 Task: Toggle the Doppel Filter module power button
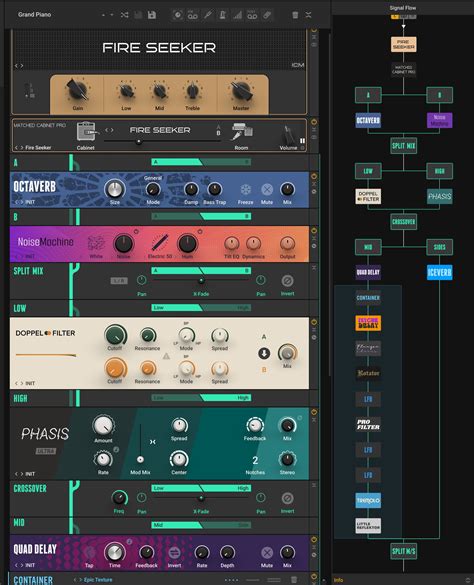314,322
